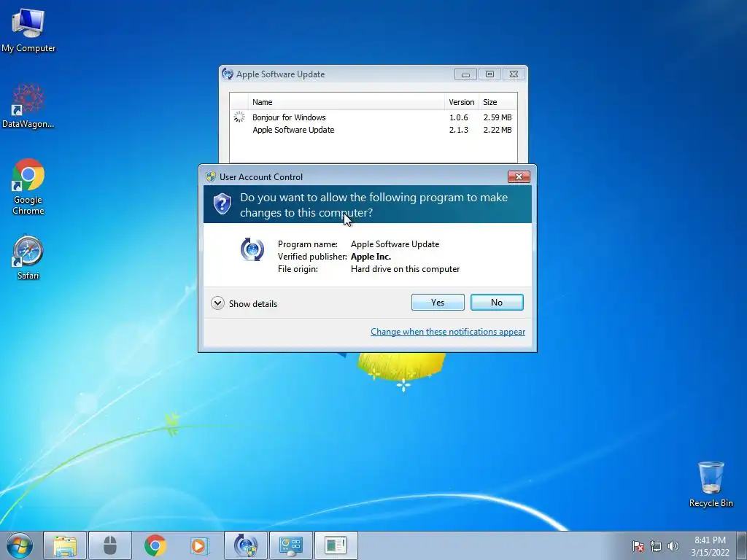The width and height of the screenshot is (747, 560).
Task: Open the media player taskbar icon
Action: tap(198, 545)
